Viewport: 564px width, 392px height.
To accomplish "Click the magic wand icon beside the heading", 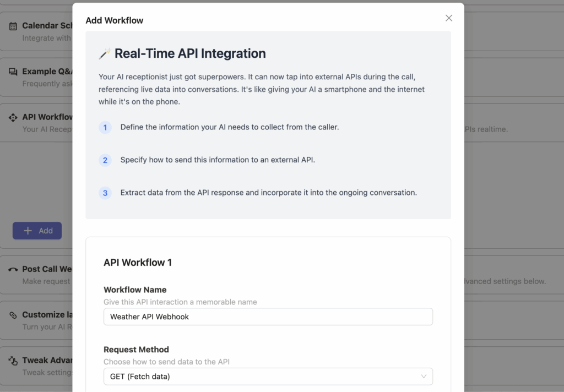I will pyautogui.click(x=105, y=53).
